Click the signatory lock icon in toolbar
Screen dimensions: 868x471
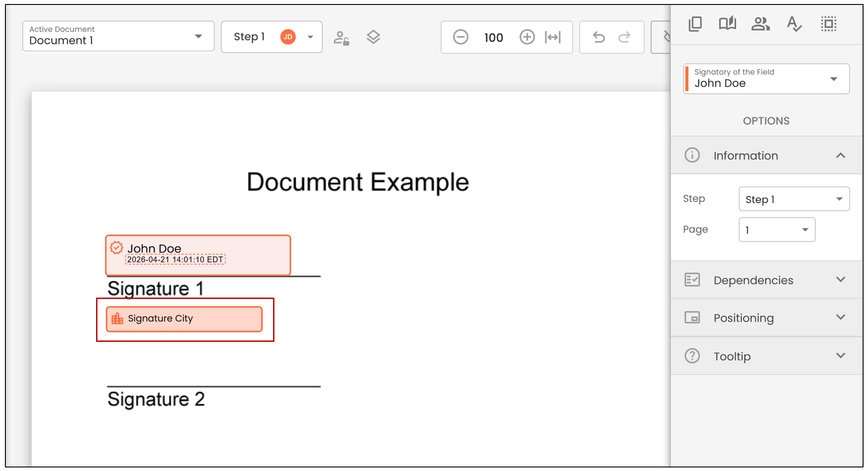[341, 38]
